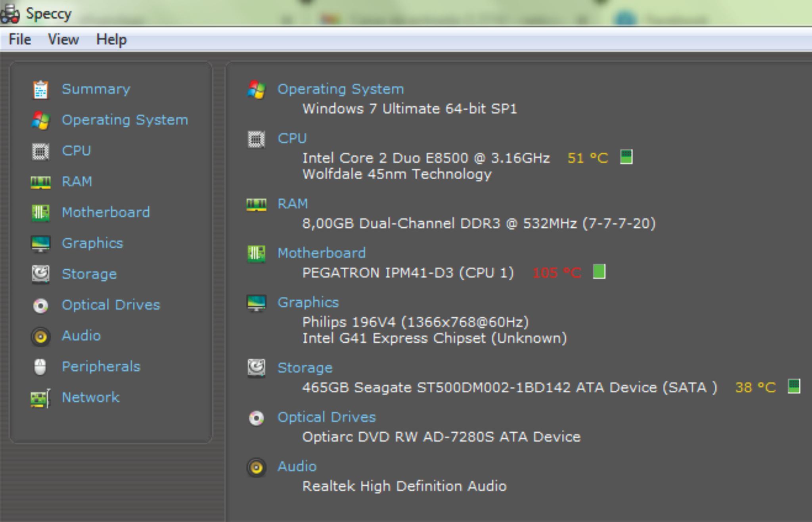Click the Storage drive icon in summary panel
Image resolution: width=812 pixels, height=522 pixels.
(256, 368)
